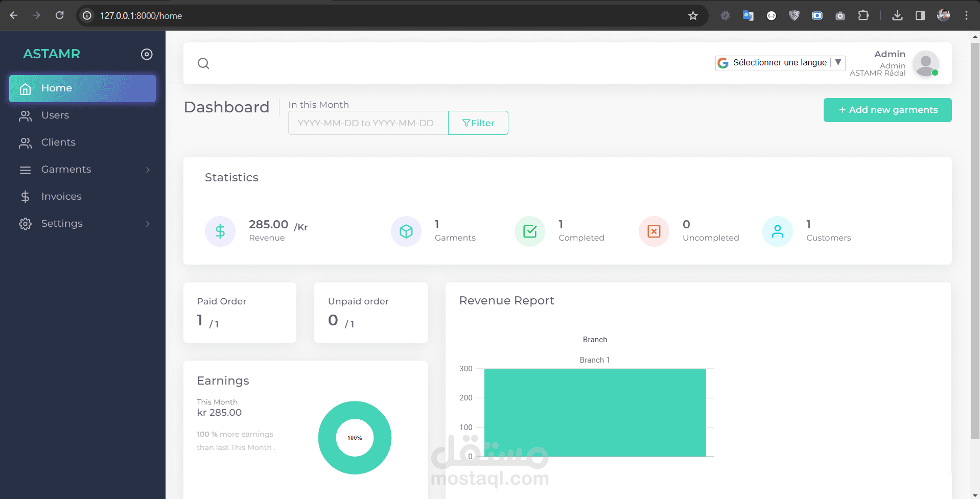Screen dimensions: 980x499
Task: Click the Settings sidebar label
Action: click(x=62, y=224)
